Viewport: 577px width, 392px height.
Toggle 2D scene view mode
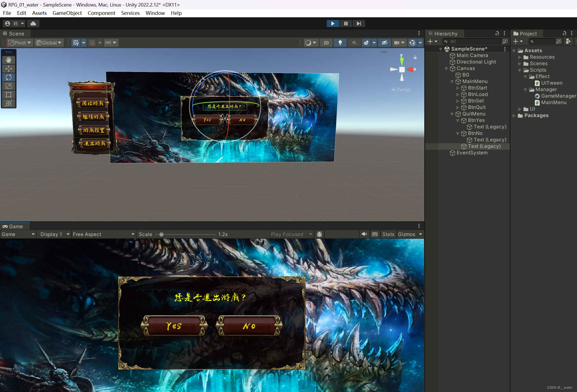(x=326, y=43)
